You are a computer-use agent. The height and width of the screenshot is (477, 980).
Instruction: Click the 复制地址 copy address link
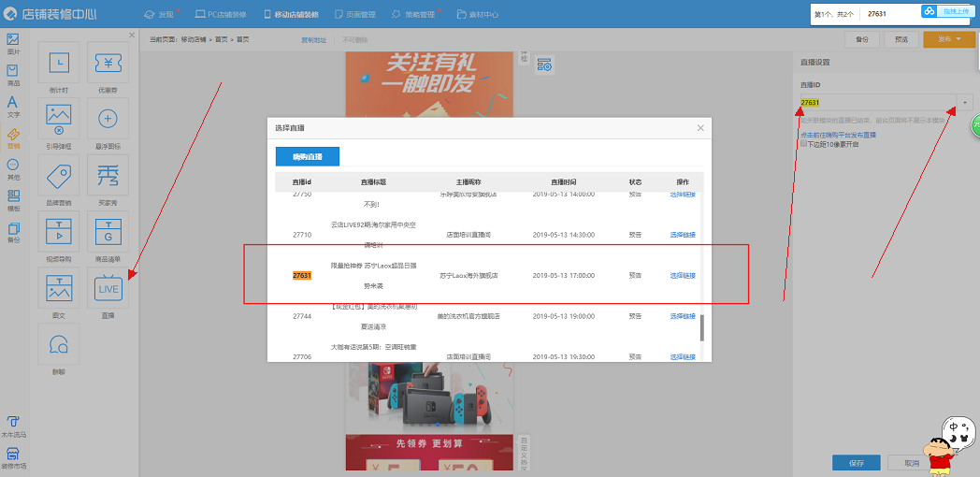(x=314, y=39)
